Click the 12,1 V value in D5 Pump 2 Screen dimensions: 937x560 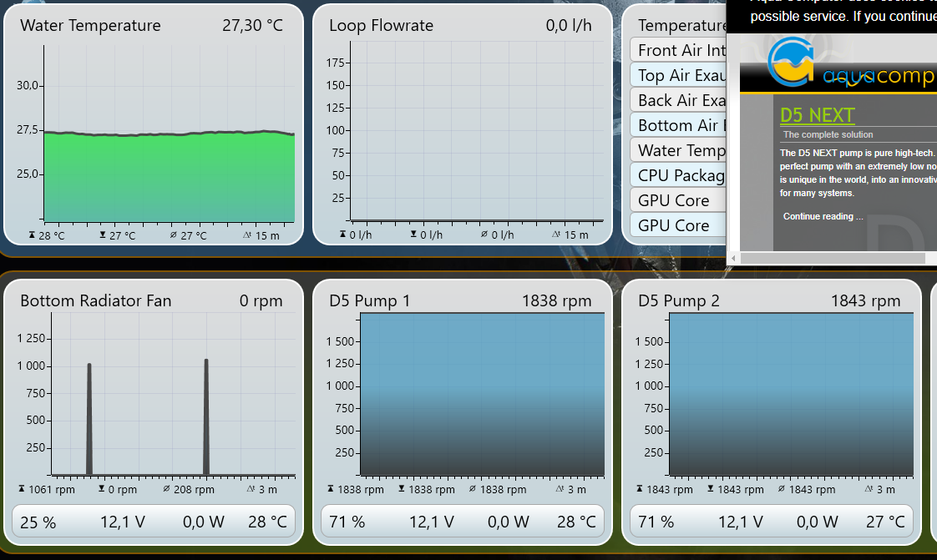(741, 522)
